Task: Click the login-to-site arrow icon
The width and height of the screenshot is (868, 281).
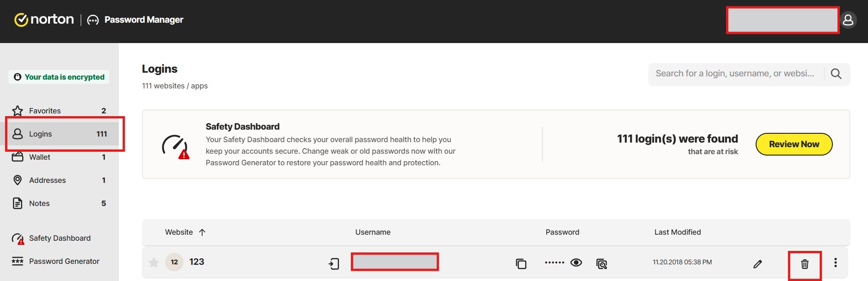Action: pos(334,264)
